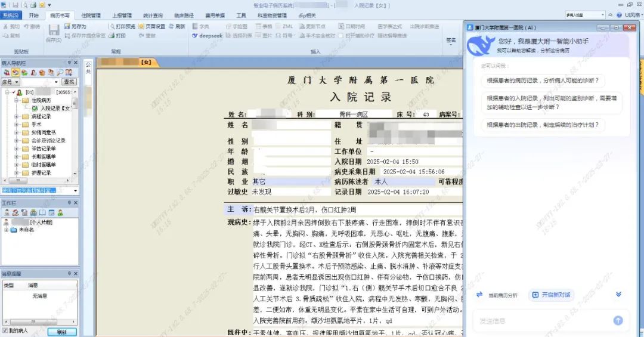Expand the 手术 tree folder

[x=17, y=125]
